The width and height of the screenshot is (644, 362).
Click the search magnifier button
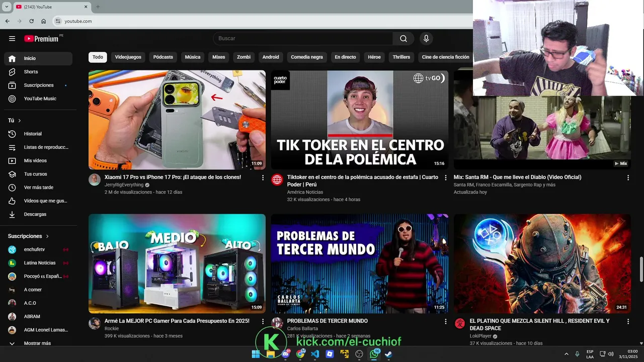[404, 39]
